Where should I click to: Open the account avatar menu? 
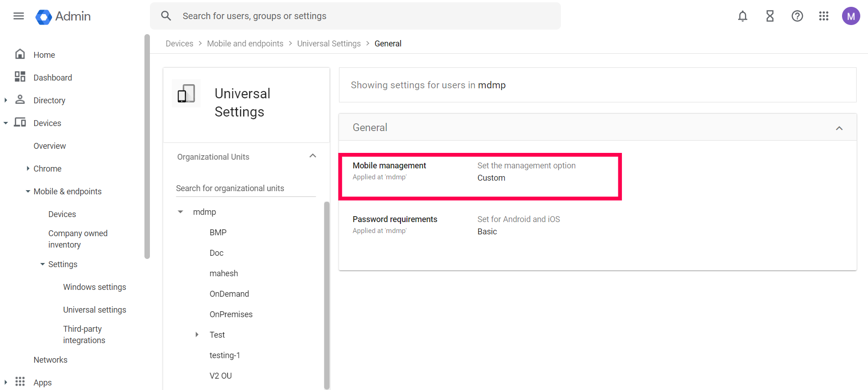(x=851, y=16)
